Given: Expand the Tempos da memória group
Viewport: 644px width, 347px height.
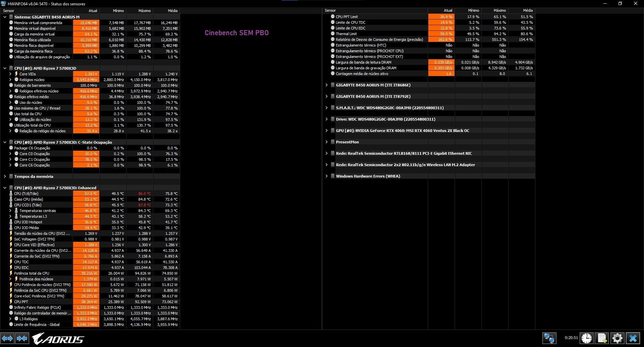Looking at the screenshot, I should (x=5, y=177).
